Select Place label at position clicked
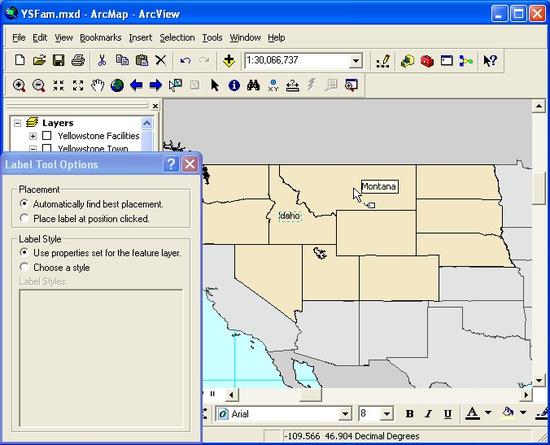This screenshot has height=445, width=550. tap(24, 218)
